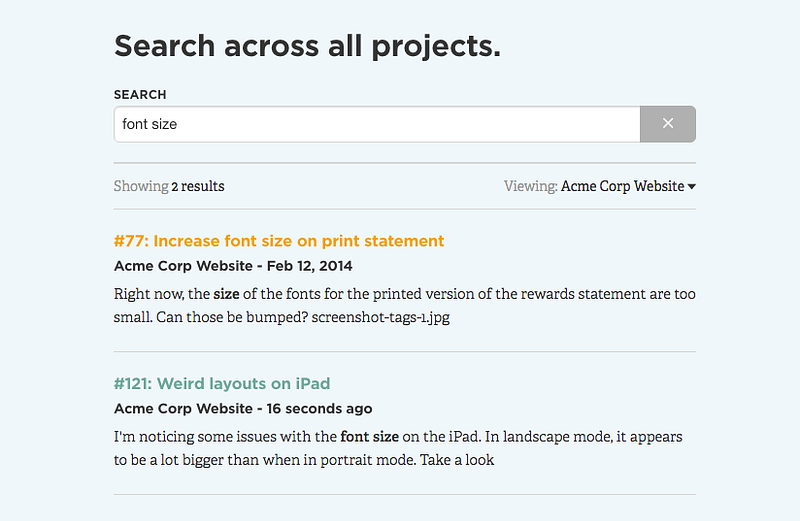Click the 'Search across all projects.' heading
Screen dimensions: 800x521
307,46
